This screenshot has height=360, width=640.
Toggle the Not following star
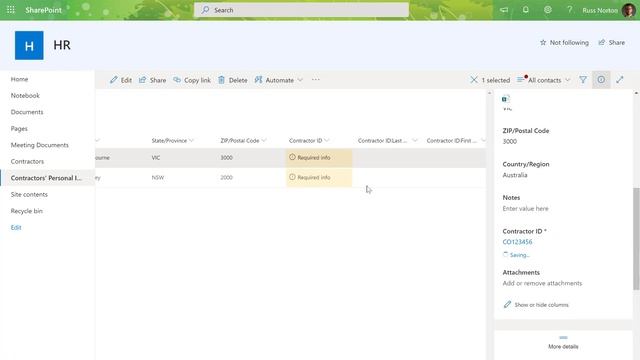point(564,42)
